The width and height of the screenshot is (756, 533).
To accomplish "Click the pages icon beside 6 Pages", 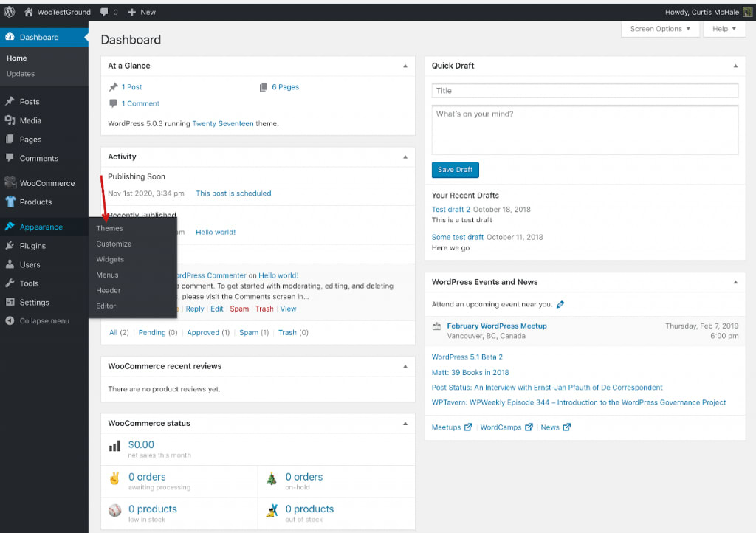I will pos(264,87).
